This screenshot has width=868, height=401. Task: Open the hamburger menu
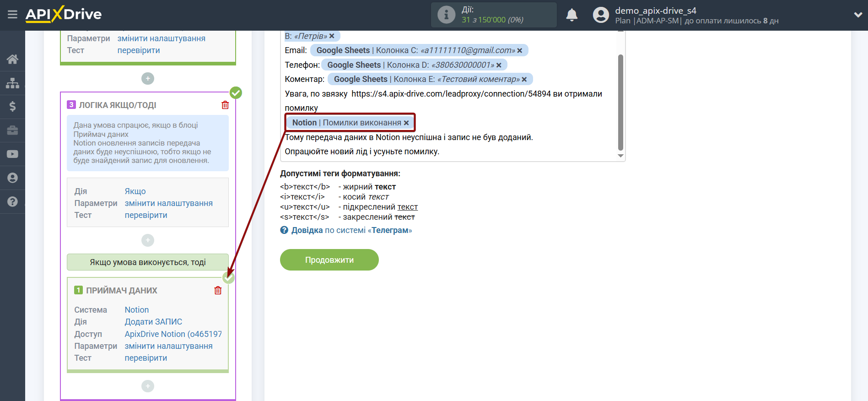(x=12, y=15)
